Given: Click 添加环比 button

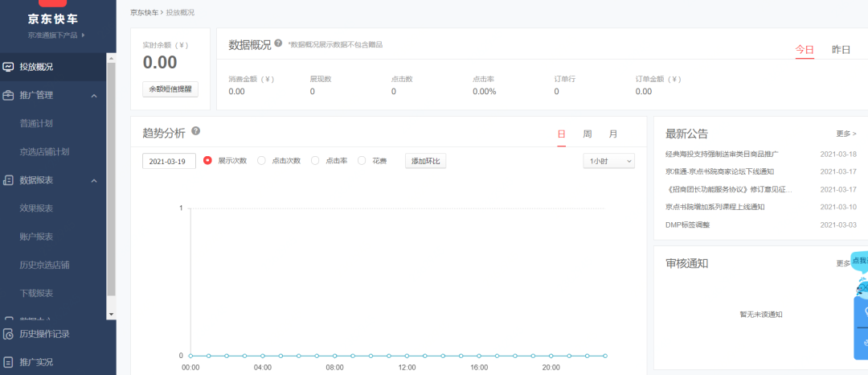Looking at the screenshot, I should [x=426, y=161].
